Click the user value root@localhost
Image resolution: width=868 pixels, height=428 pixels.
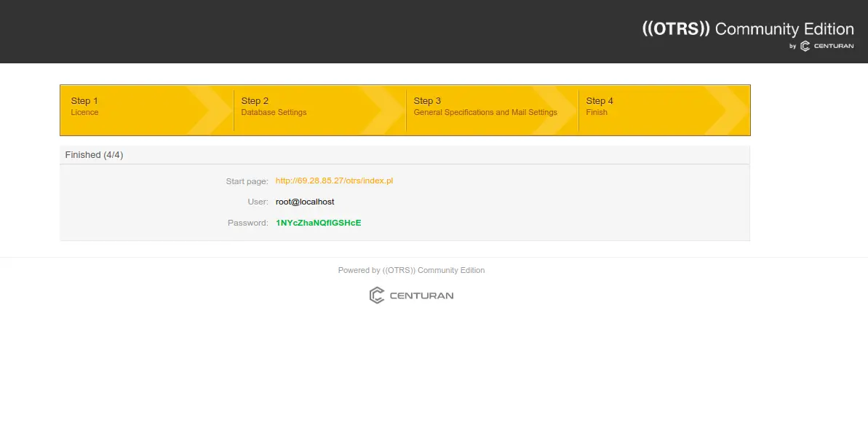click(x=305, y=202)
